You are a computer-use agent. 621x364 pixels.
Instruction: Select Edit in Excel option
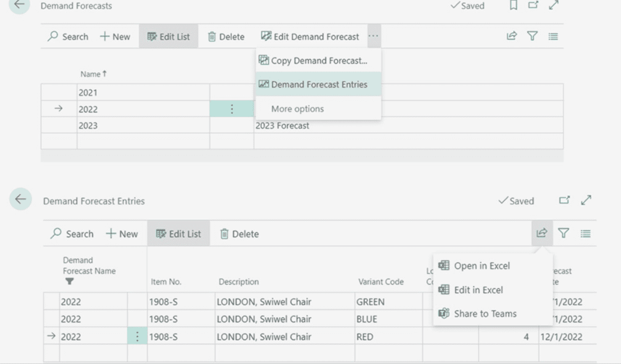478,290
